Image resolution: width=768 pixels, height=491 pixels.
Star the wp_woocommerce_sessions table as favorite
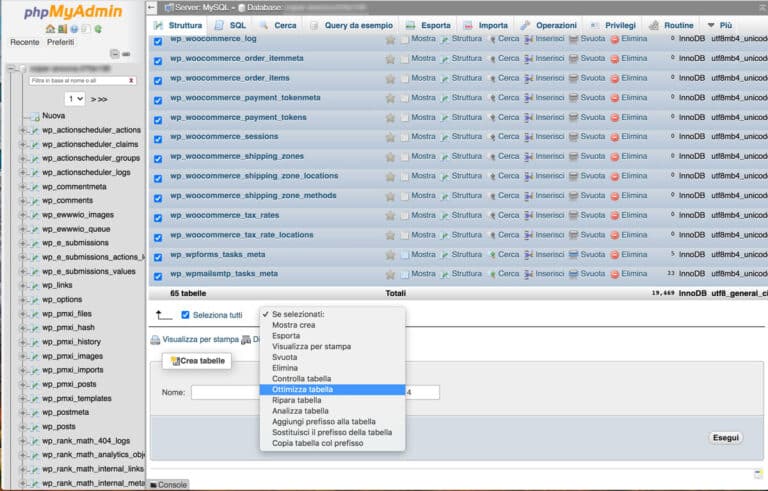390,137
